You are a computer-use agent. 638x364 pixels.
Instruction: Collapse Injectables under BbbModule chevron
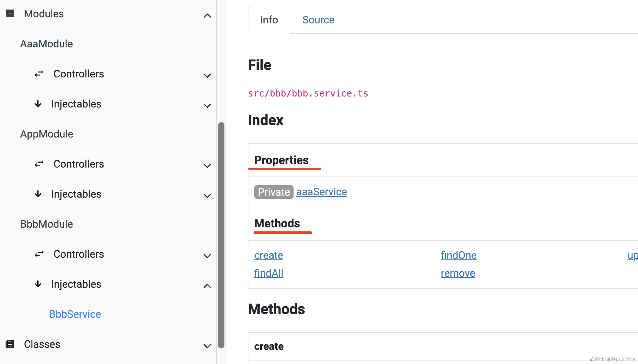tap(207, 286)
